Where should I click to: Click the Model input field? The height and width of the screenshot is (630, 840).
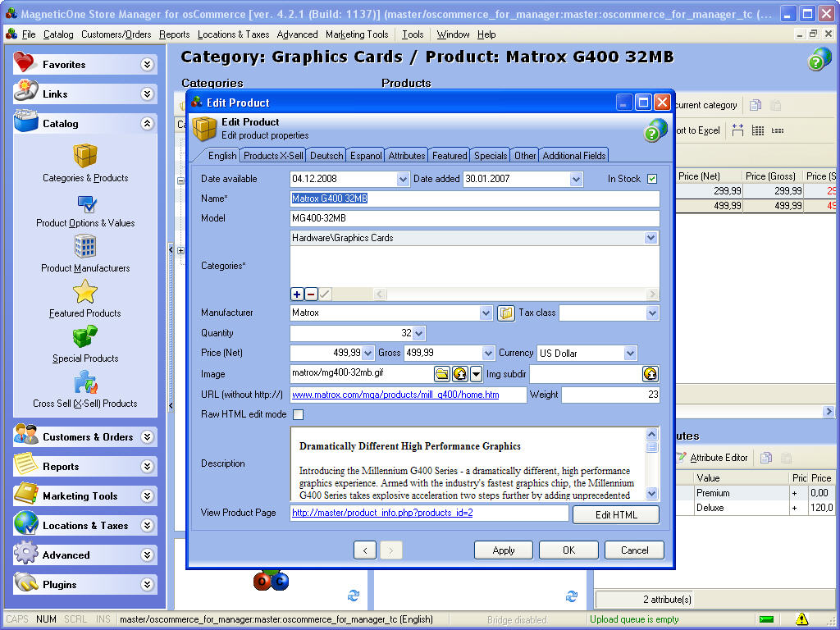[475, 218]
